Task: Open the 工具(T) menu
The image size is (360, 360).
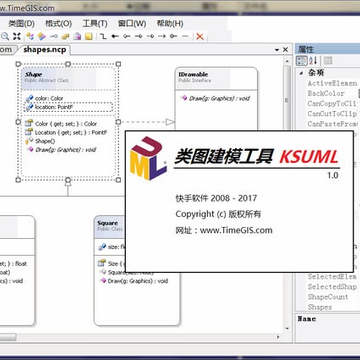Action: coord(95,24)
